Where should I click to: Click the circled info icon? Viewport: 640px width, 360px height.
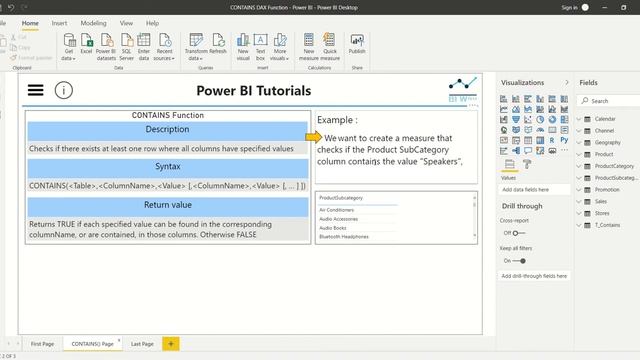(x=64, y=90)
